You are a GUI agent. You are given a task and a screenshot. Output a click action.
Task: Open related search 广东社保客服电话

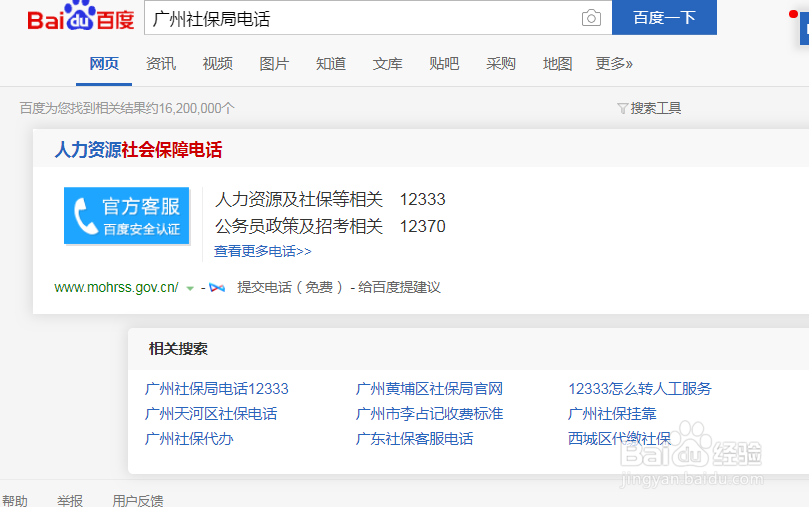pyautogui.click(x=415, y=439)
